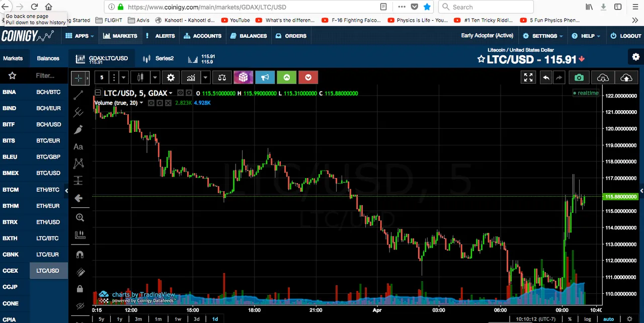Toggle stay in drawing mode

point(79,272)
